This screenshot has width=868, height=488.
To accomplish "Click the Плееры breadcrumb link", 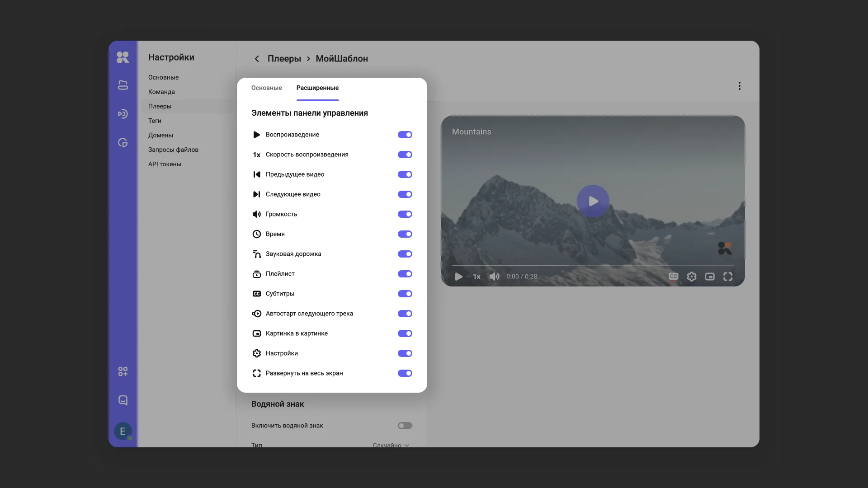I will (x=284, y=59).
